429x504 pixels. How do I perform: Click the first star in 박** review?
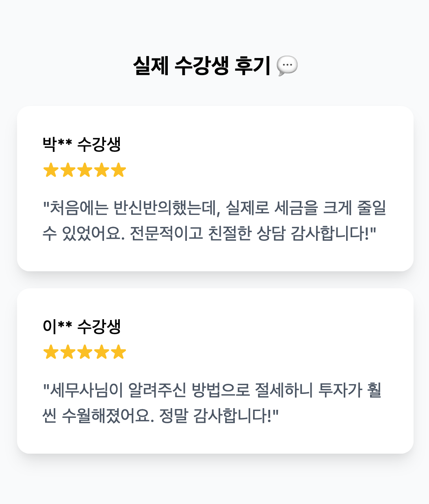pos(51,170)
